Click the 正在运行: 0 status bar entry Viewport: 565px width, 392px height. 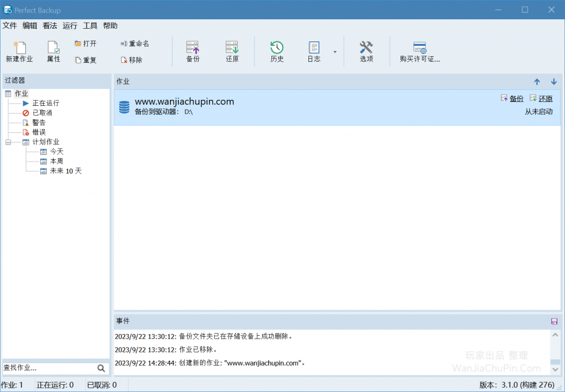coord(55,385)
